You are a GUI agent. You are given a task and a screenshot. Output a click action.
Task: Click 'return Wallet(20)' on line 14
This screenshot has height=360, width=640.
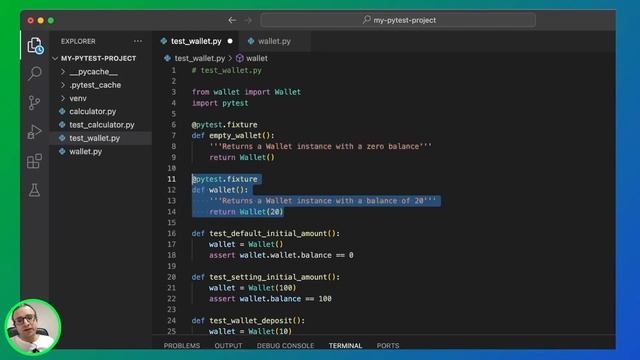coord(246,212)
